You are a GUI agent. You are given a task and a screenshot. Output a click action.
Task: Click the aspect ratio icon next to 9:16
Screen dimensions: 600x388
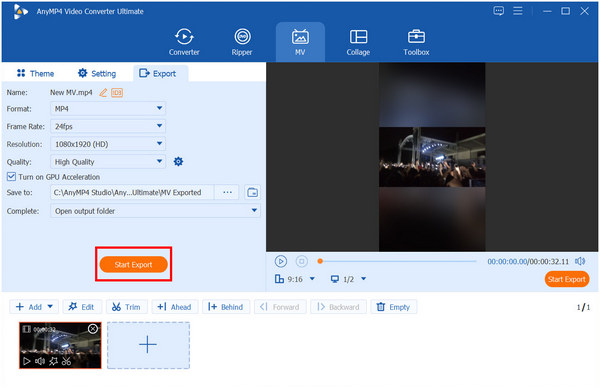(x=279, y=279)
